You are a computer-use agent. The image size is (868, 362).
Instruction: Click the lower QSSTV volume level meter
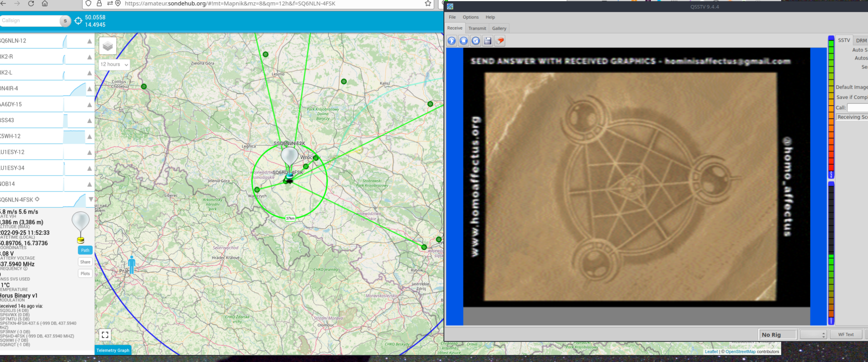coord(831,253)
